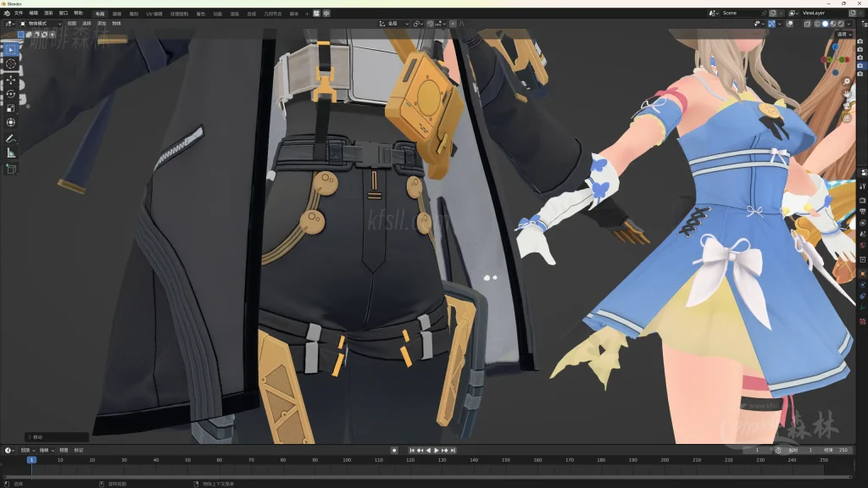Toggle viewport overlays display
This screenshot has height=488, width=868.
(790, 24)
